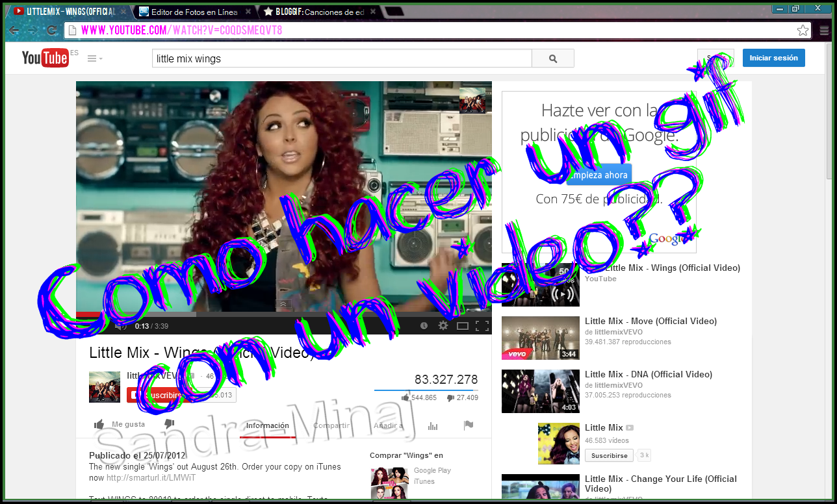
Task: Mute the video with the volume icon
Action: (x=120, y=326)
